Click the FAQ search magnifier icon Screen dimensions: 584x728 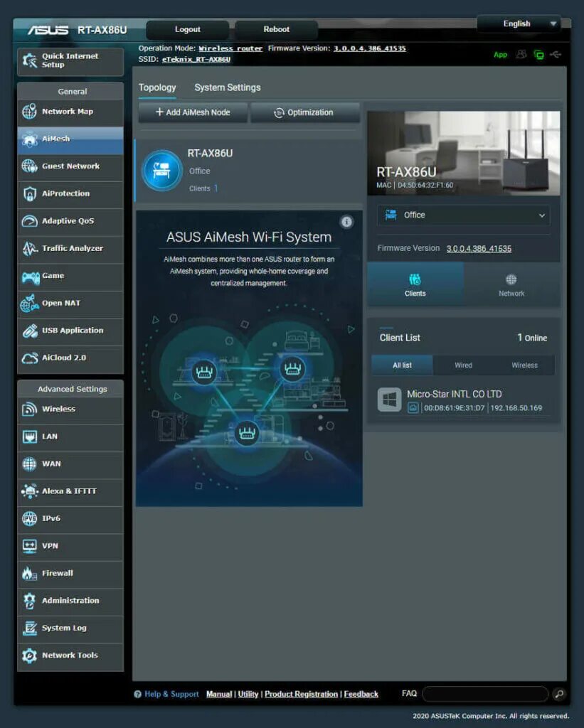(x=559, y=694)
